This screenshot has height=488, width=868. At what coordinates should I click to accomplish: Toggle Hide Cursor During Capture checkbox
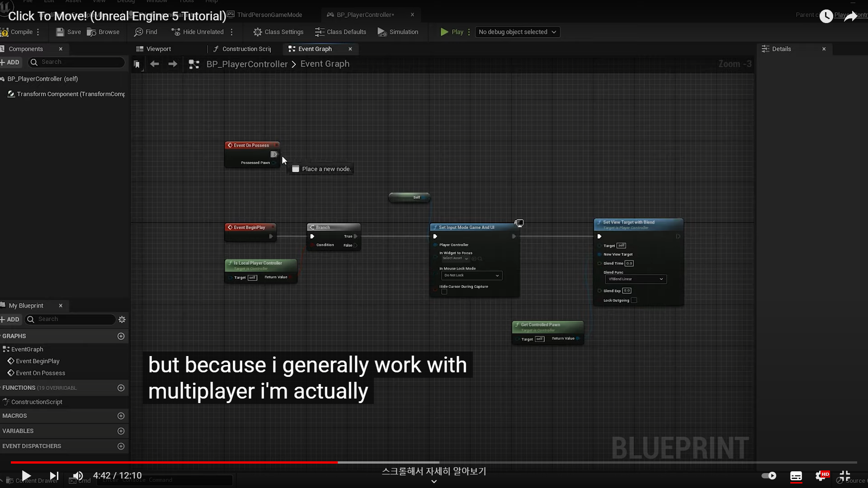[444, 292]
